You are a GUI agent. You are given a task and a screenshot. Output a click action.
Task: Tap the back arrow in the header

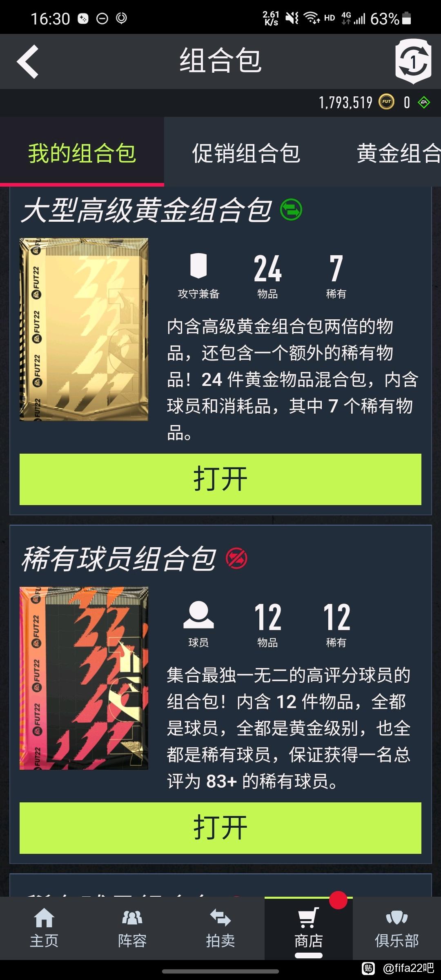click(28, 62)
